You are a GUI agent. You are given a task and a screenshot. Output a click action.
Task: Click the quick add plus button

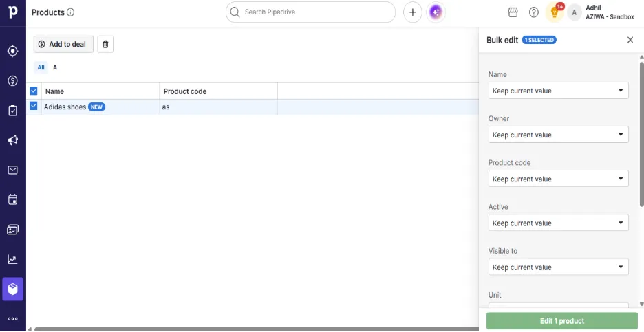[412, 12]
